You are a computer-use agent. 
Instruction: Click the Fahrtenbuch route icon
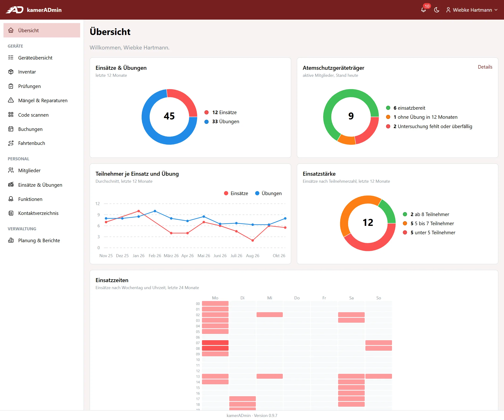click(x=11, y=143)
